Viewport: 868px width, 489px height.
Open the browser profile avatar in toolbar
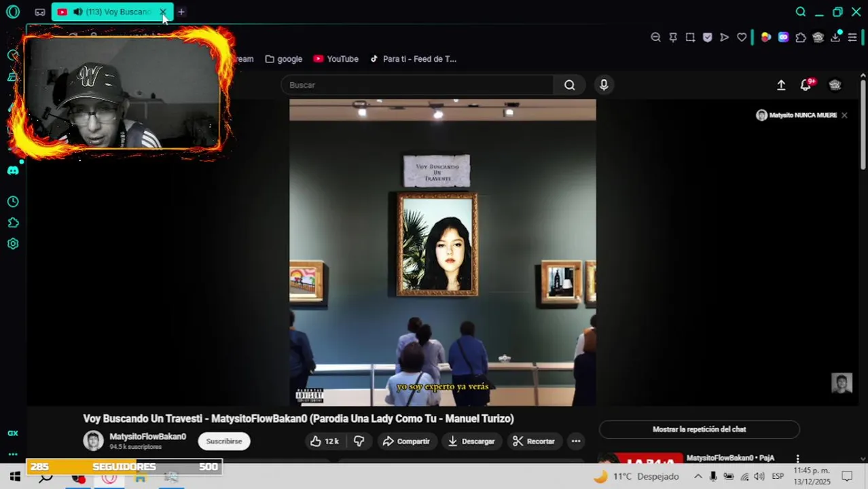click(x=818, y=37)
